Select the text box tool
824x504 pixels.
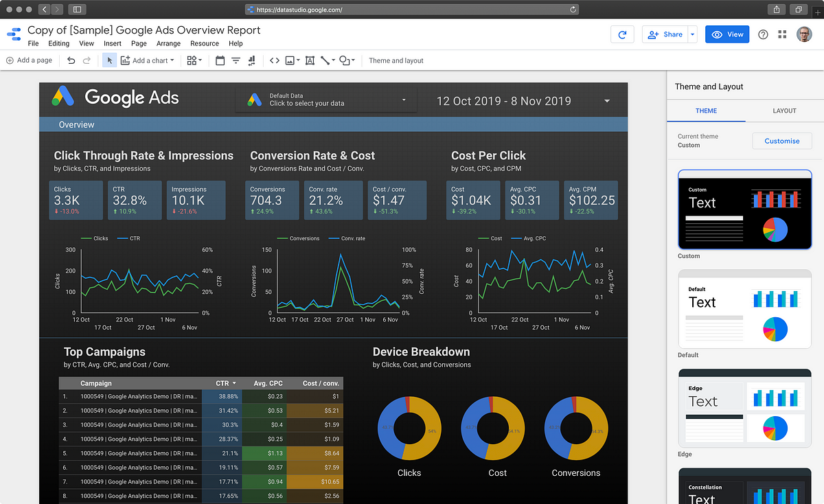tap(310, 60)
